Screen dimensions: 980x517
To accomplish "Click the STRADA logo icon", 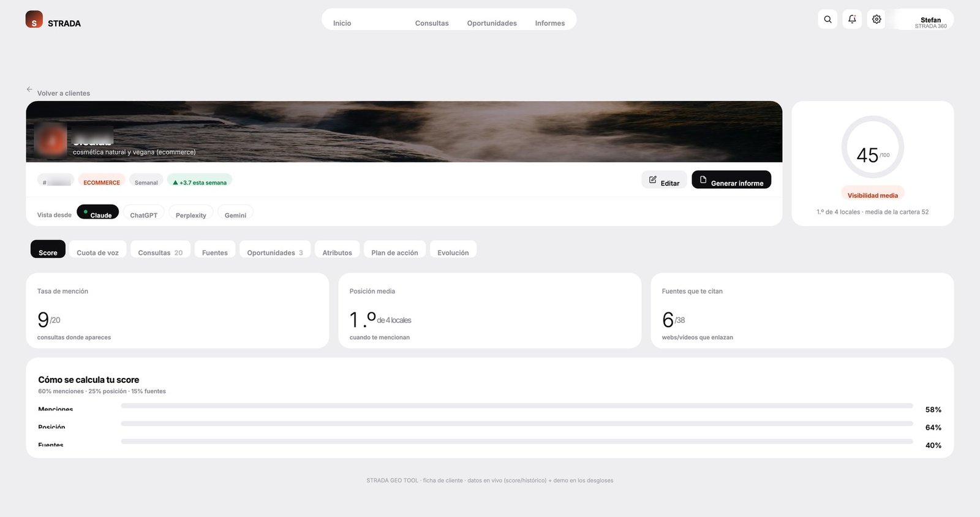I will [34, 20].
